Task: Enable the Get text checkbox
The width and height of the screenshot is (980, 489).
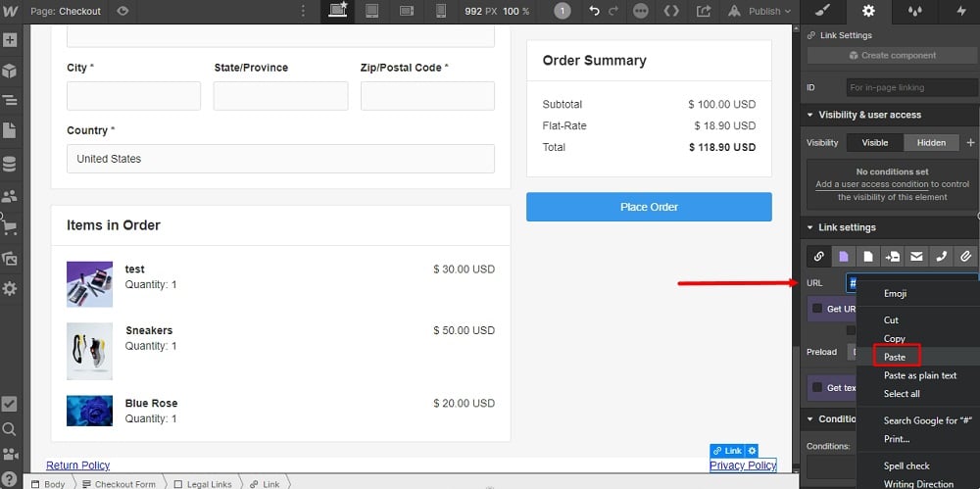Action: point(817,388)
